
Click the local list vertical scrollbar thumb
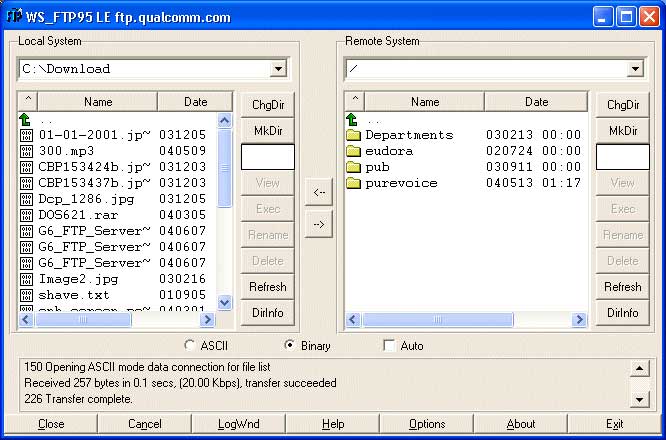pos(225,168)
